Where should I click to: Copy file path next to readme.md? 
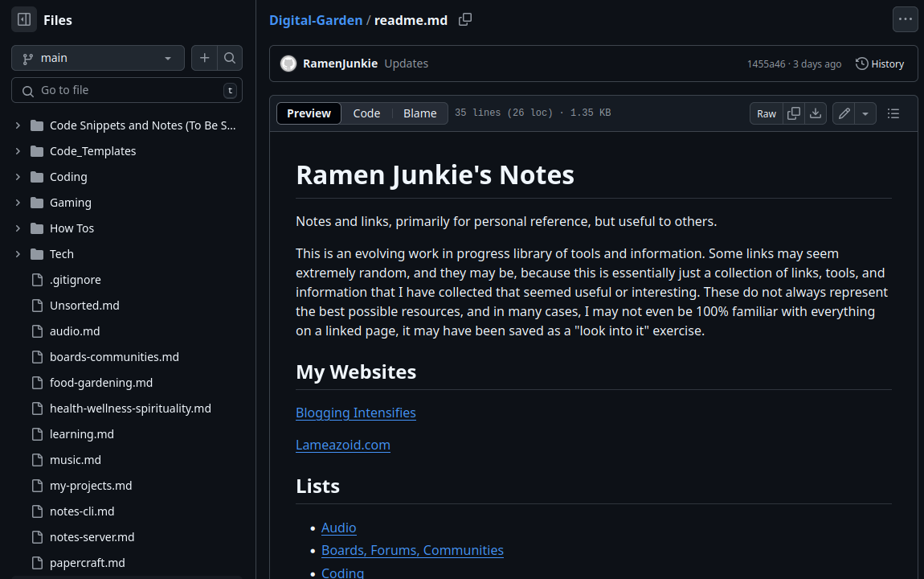[x=465, y=20]
